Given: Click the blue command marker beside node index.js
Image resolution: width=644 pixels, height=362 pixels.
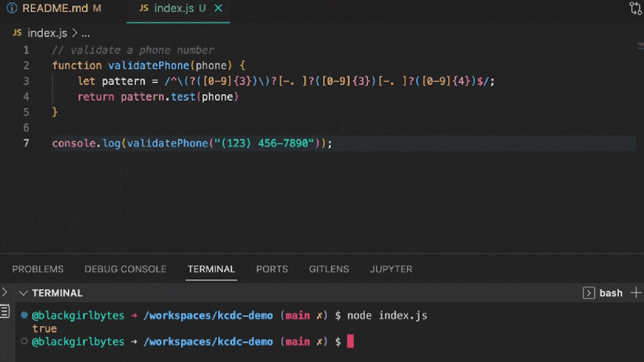Looking at the screenshot, I should point(24,315).
